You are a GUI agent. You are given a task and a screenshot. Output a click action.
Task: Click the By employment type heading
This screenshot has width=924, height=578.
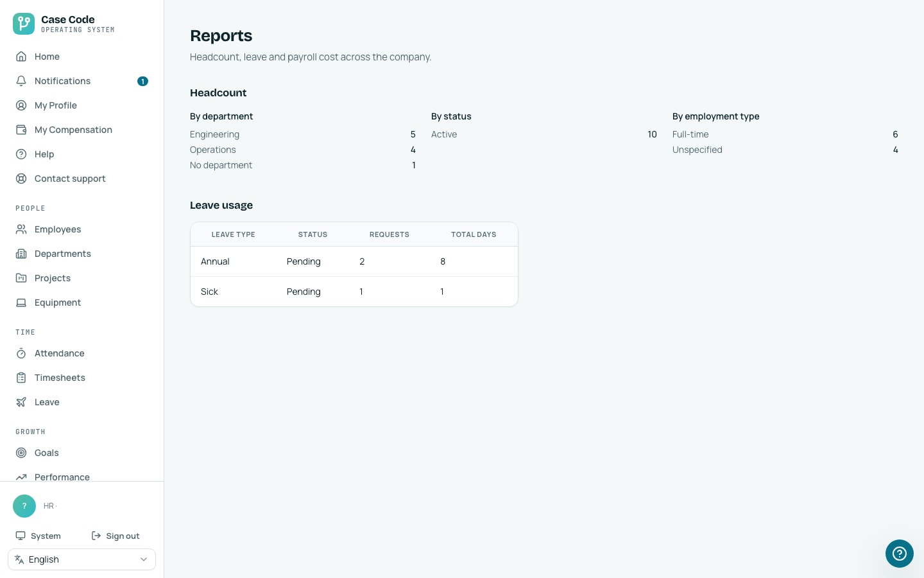tap(716, 116)
